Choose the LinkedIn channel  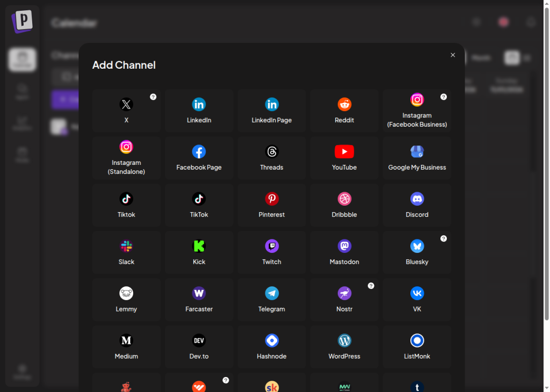[x=199, y=111]
